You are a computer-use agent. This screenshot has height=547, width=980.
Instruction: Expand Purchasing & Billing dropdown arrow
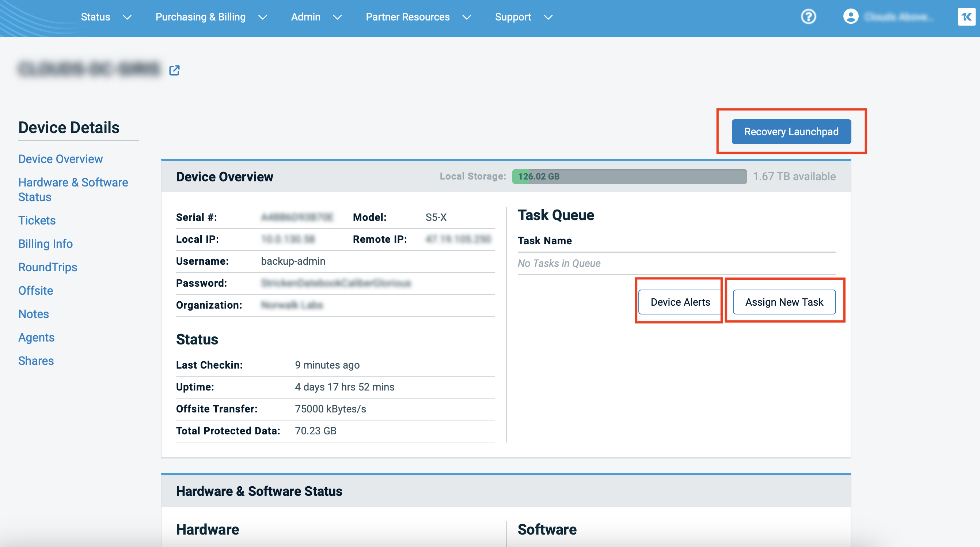click(262, 17)
